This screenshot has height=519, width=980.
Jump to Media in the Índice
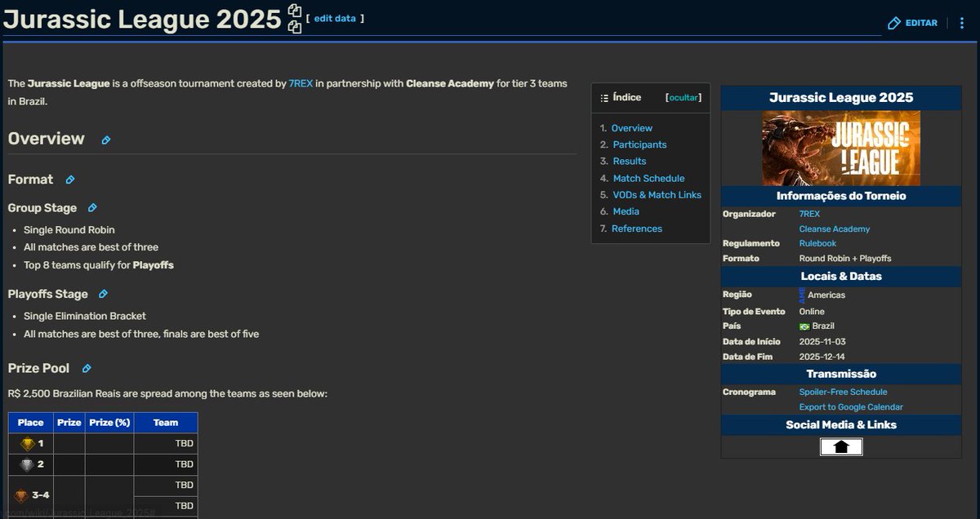[x=626, y=212]
